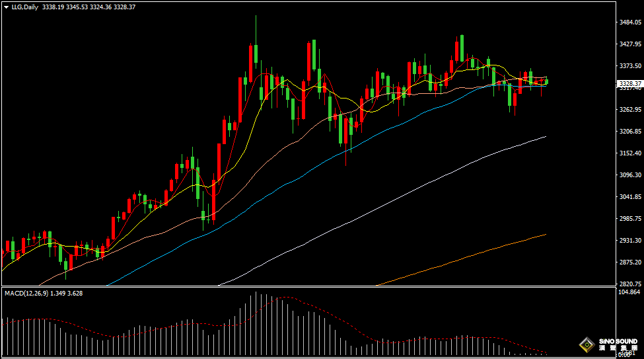This screenshot has height=359, width=644.
Task: Click the red dashed MACD signal line
Action: coord(287,298)
